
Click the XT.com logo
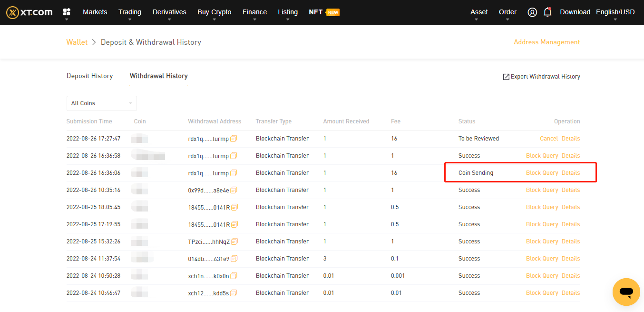29,12
